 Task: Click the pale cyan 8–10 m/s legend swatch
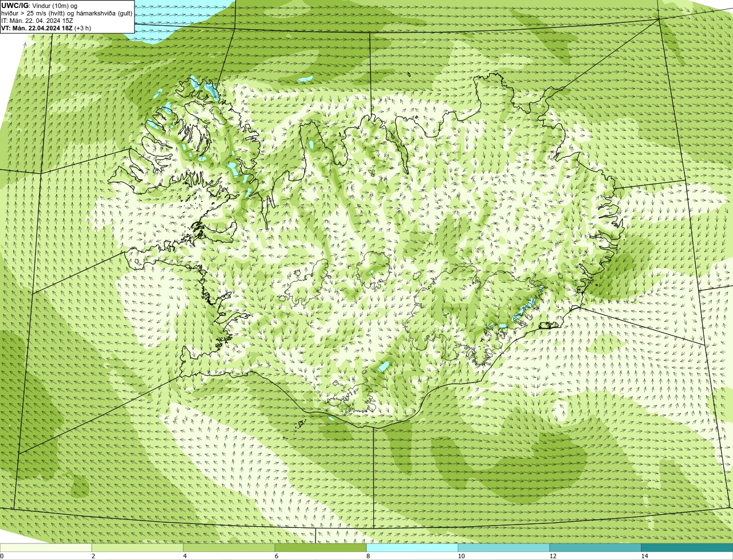pyautogui.click(x=412, y=547)
